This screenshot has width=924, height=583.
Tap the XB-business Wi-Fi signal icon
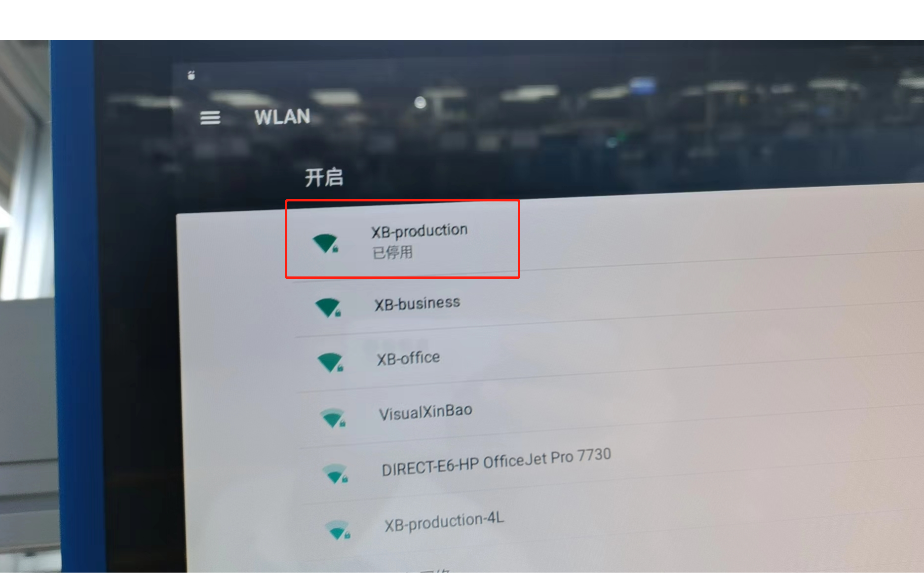(328, 308)
